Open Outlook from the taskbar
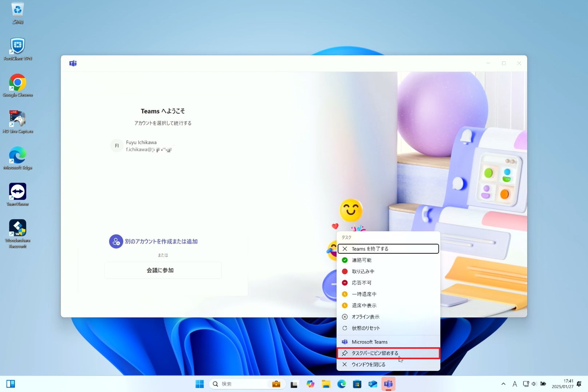 pos(373,384)
